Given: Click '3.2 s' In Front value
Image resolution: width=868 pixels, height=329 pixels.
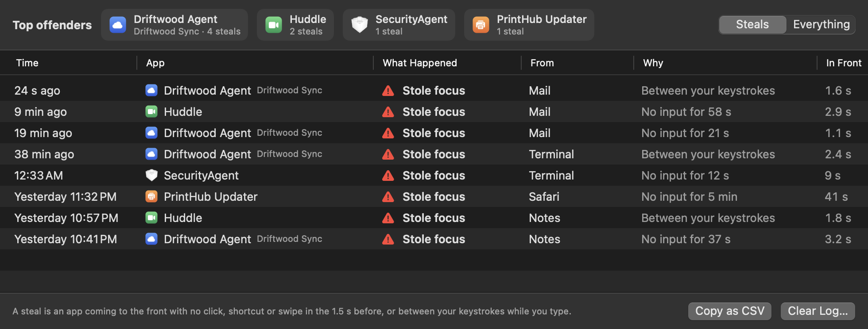Looking at the screenshot, I should (838, 239).
